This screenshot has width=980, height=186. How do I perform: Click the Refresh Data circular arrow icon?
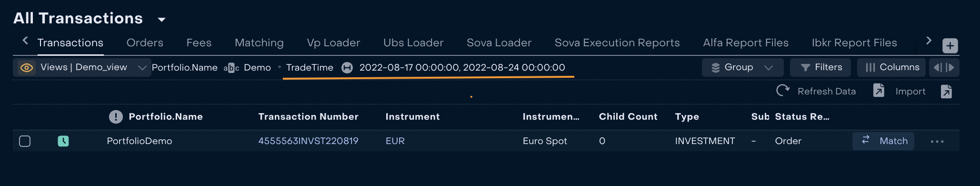tap(783, 91)
